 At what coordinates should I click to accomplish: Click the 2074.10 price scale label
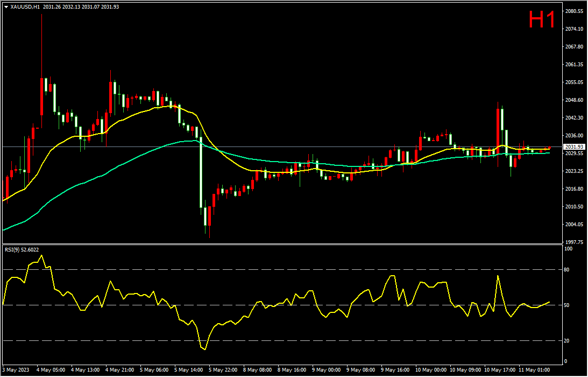[574, 29]
